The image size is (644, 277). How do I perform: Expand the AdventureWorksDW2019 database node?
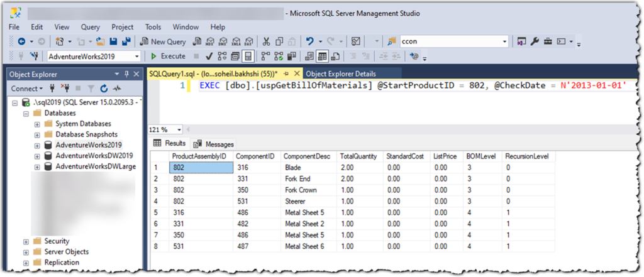point(37,156)
